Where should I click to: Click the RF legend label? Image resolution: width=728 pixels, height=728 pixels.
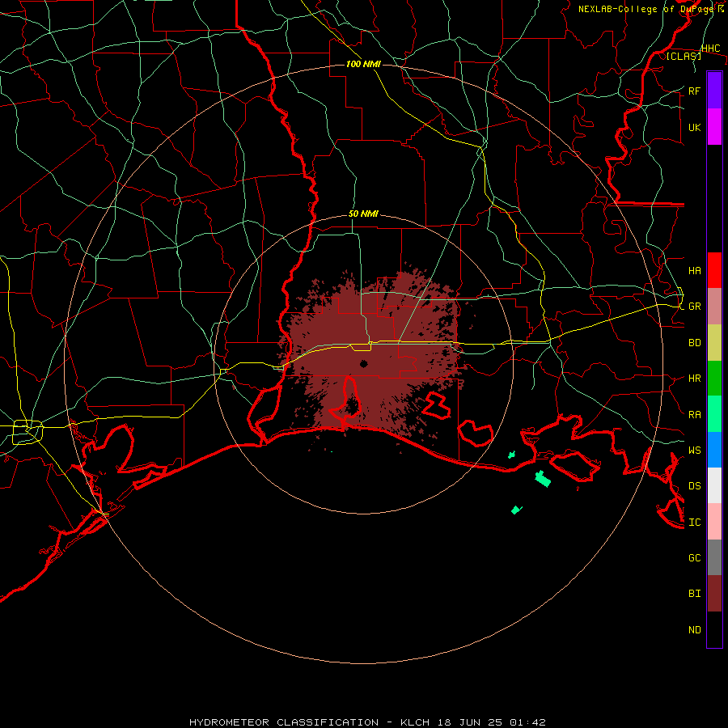[x=694, y=91]
